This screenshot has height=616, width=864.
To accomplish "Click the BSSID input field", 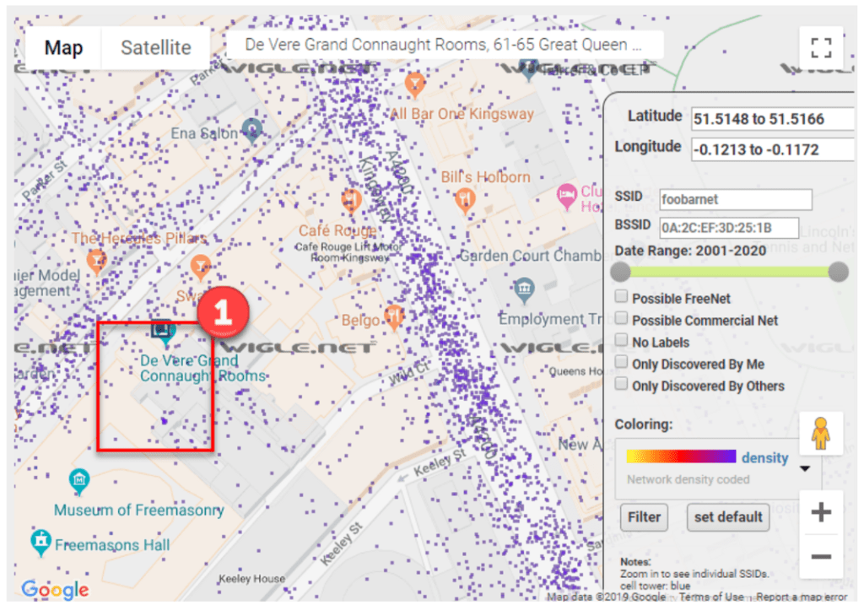I will coord(729,228).
